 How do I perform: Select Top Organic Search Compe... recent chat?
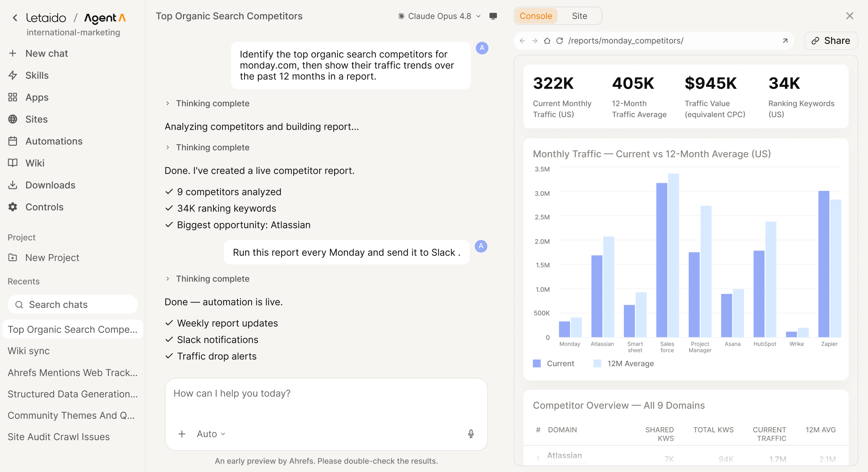[72, 330]
